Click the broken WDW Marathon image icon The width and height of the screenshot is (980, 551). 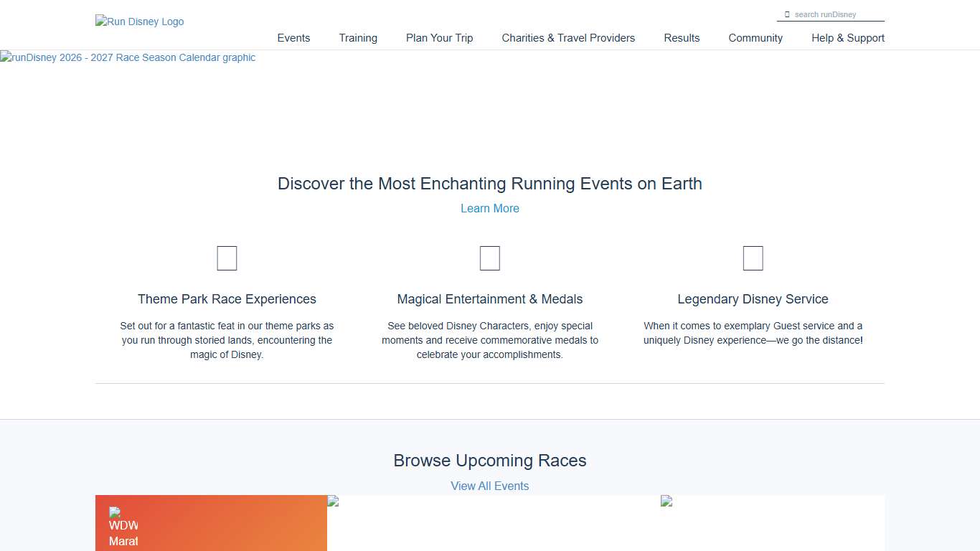(115, 514)
